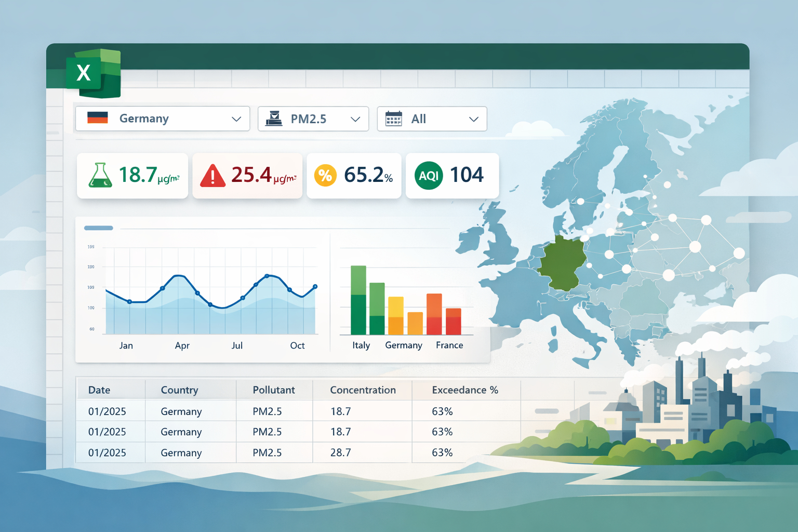
Task: Click the pollutant stamp icon beside PM2.5
Action: pos(274,118)
